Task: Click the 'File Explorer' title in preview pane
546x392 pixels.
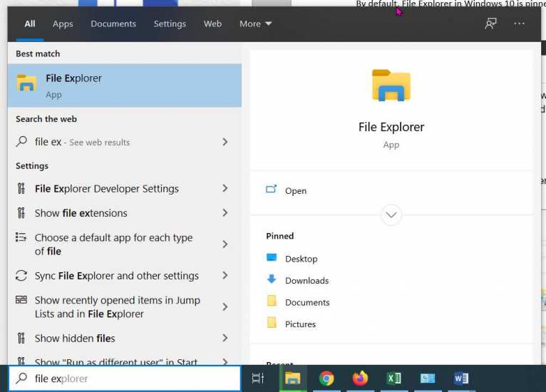Action: coord(391,127)
